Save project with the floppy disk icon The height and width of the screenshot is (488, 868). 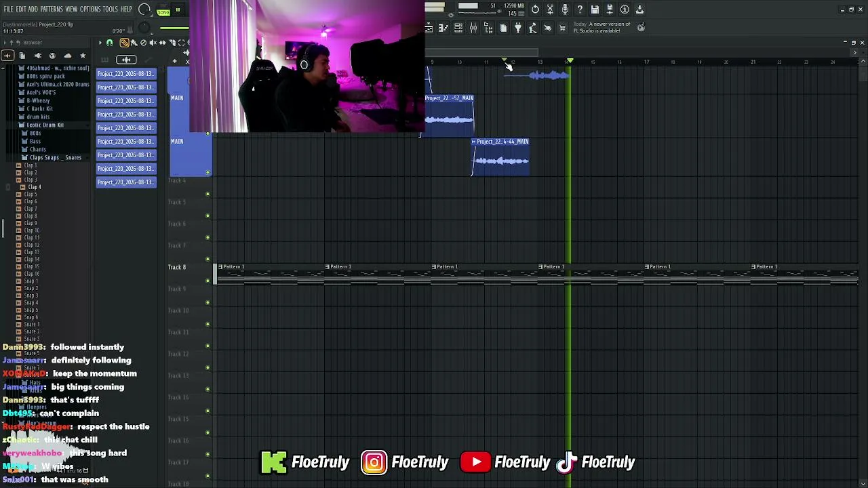(595, 9)
